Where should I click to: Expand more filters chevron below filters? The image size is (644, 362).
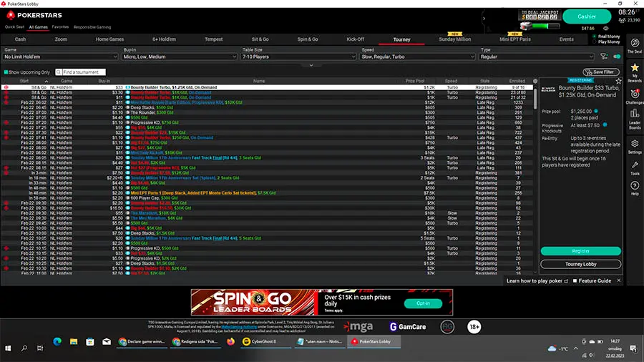[311, 65]
